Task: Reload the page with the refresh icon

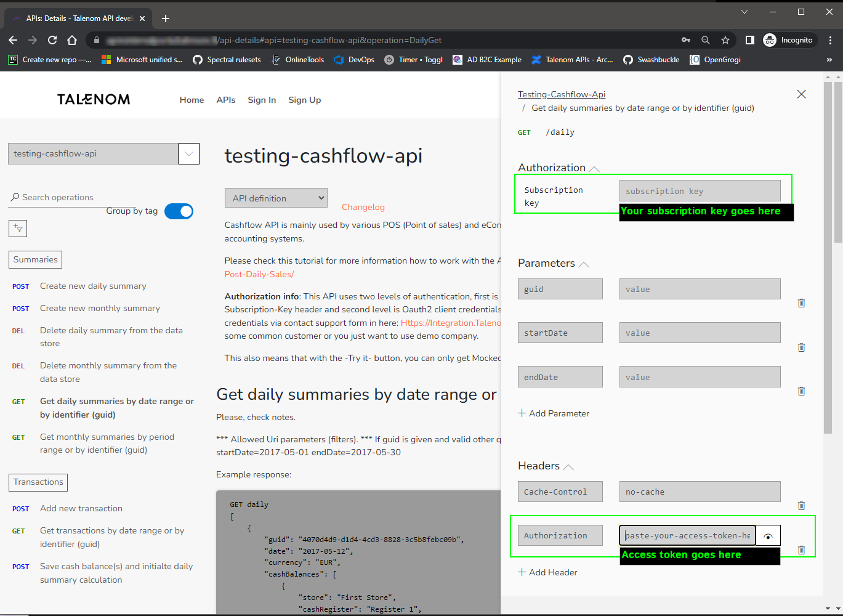Action: (52, 40)
